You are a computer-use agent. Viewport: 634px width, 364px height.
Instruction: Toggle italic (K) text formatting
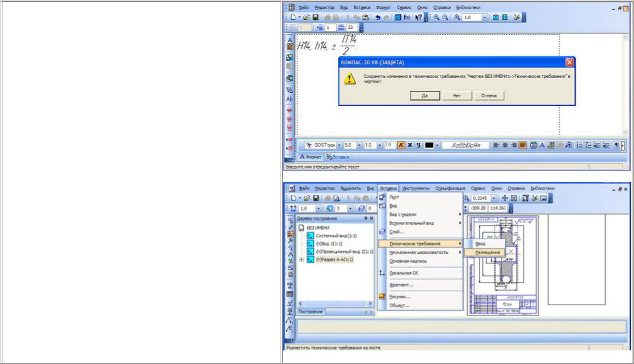click(401, 145)
